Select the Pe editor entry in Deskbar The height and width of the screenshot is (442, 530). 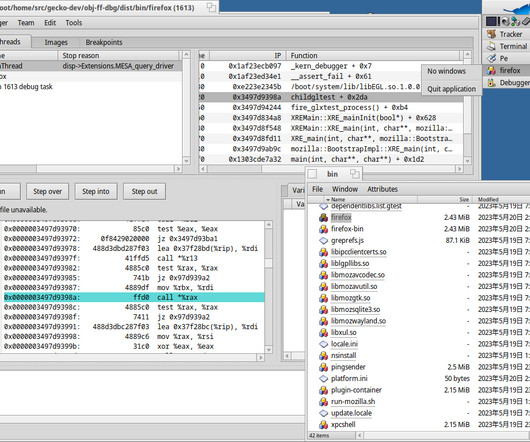[x=506, y=58]
